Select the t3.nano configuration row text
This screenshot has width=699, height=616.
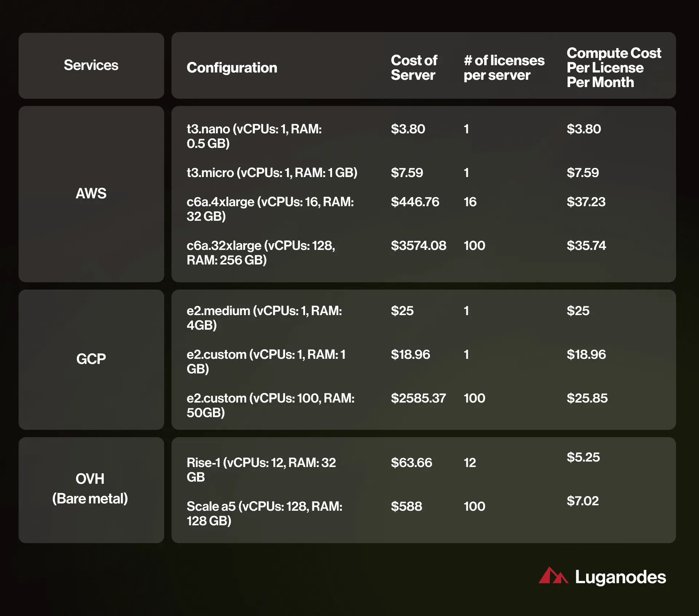254,136
